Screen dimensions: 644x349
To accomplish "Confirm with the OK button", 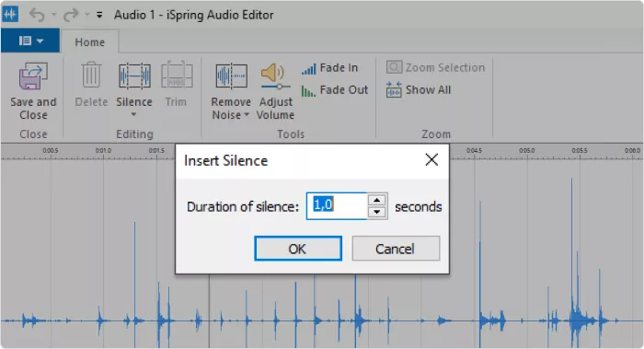I will tap(298, 249).
